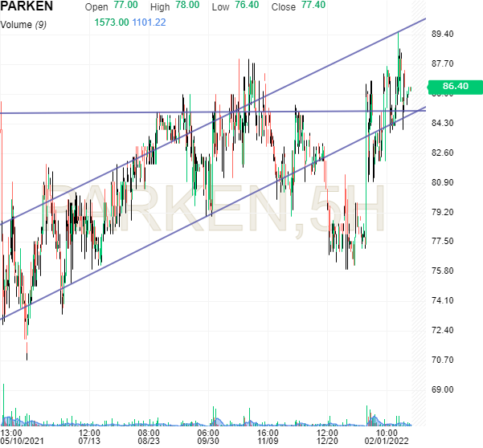483x448 pixels.
Task: Select the 11/09 date axis label
Action: point(268,440)
